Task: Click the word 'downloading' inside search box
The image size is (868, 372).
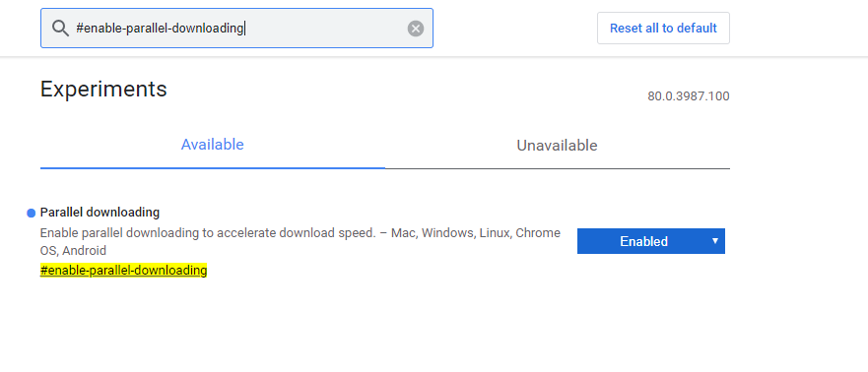Action: pos(208,29)
